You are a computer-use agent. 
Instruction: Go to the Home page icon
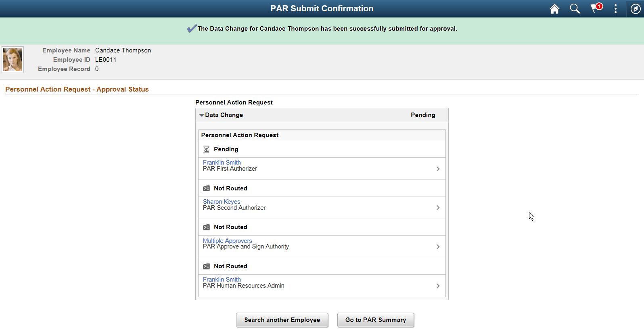tap(554, 9)
